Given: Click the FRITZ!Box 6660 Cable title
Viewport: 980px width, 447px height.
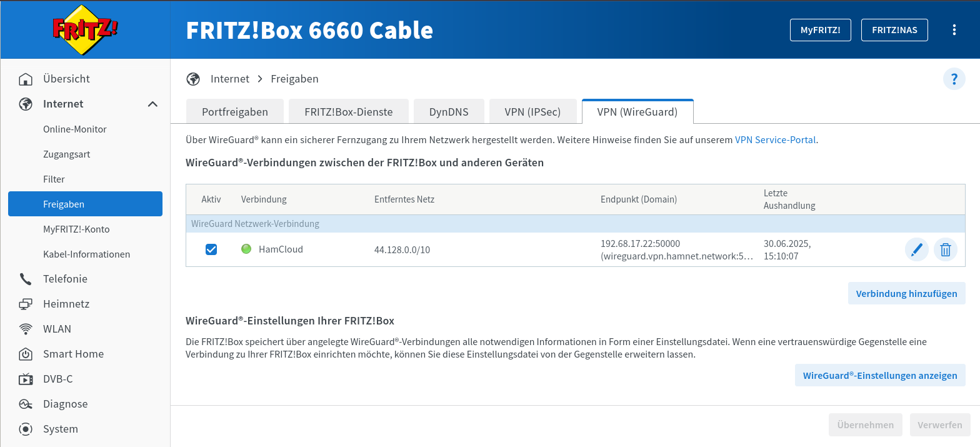Looking at the screenshot, I should click(x=309, y=30).
